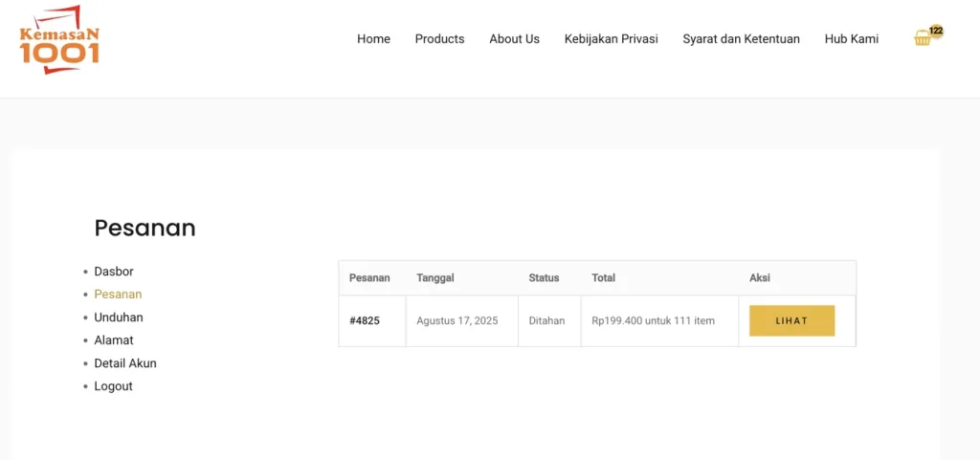Open the About Us page
The image size is (980, 460).
click(514, 38)
